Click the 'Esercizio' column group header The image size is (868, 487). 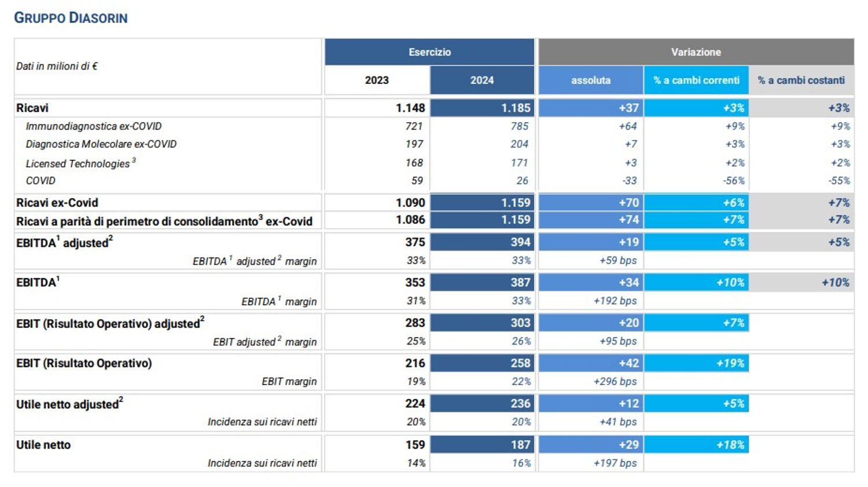(429, 52)
